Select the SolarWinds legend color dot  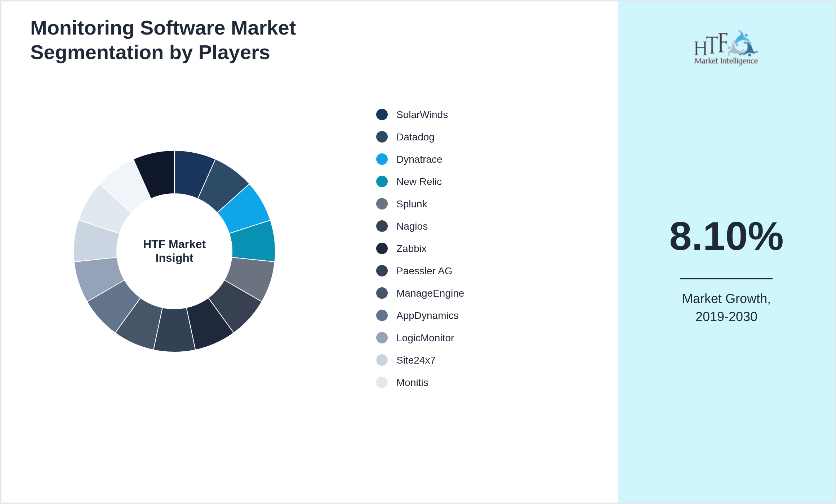click(x=382, y=114)
